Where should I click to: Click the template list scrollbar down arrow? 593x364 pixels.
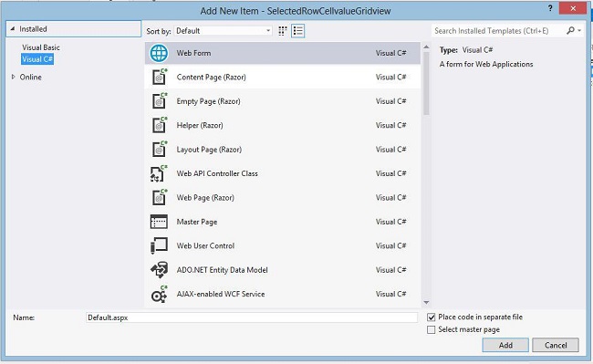point(426,302)
